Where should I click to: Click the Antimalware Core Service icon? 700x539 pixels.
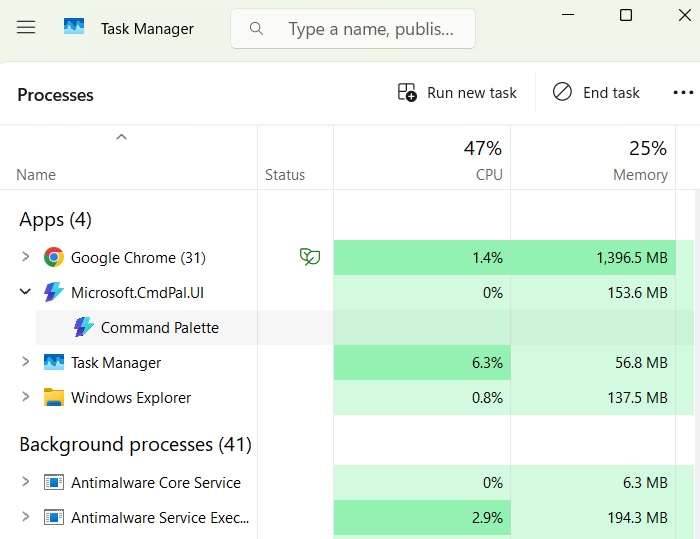point(54,482)
